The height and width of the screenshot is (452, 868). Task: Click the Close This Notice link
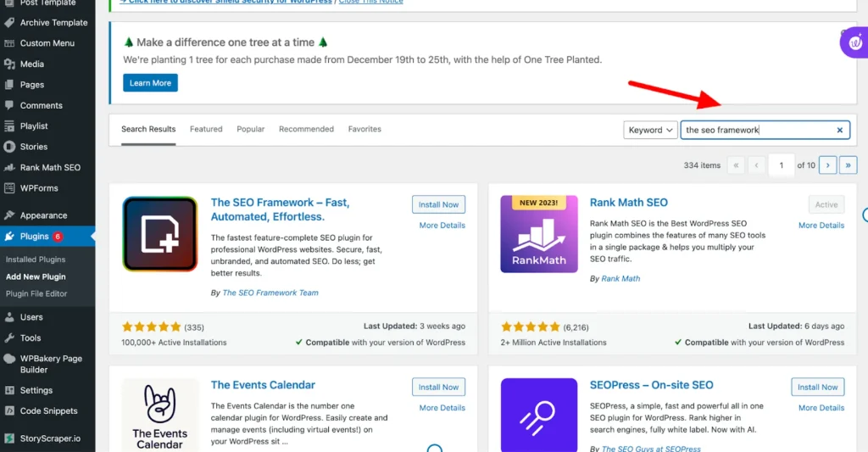[371, 2]
